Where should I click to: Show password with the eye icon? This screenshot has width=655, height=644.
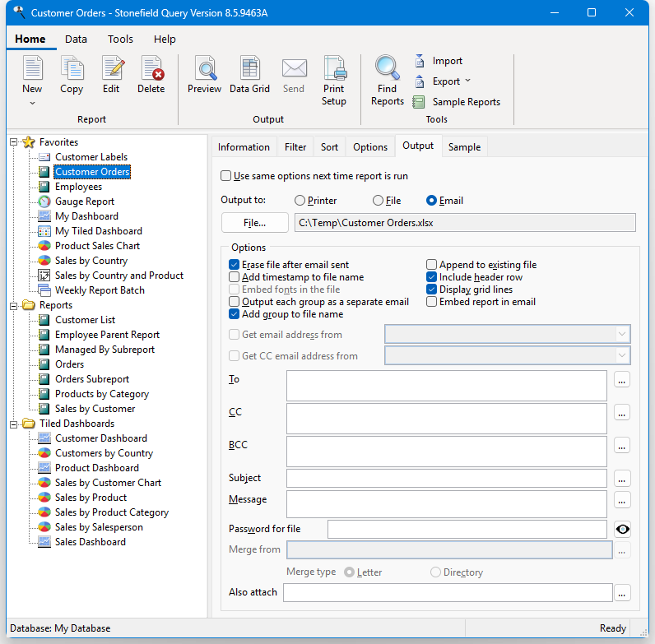click(x=622, y=529)
